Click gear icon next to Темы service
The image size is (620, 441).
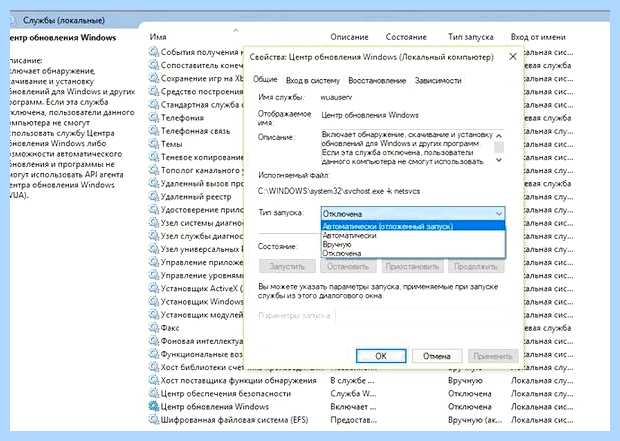pyautogui.click(x=153, y=144)
